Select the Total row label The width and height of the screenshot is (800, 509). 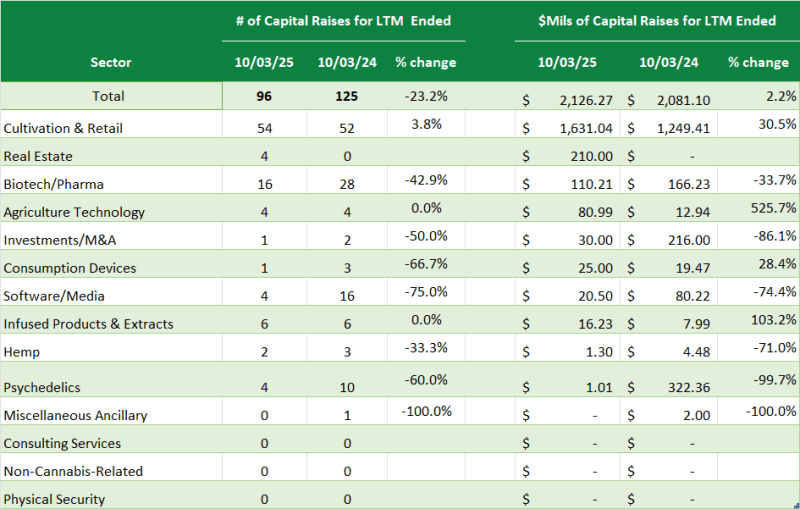(108, 96)
